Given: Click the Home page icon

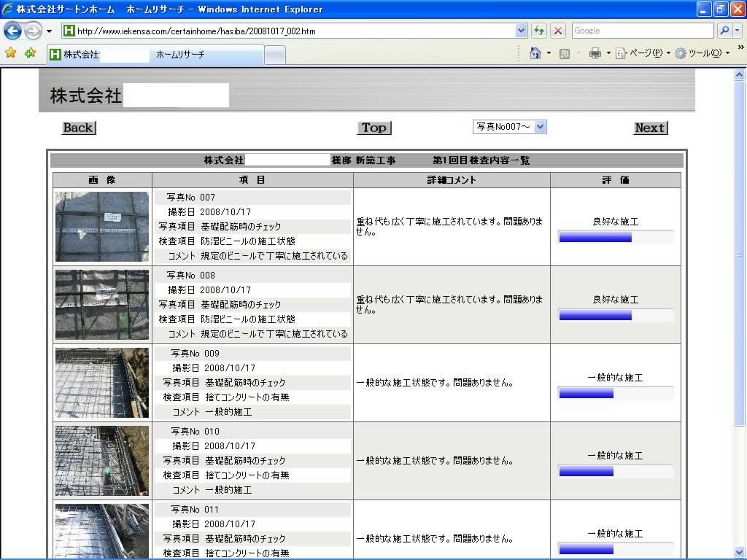Looking at the screenshot, I should (x=535, y=53).
